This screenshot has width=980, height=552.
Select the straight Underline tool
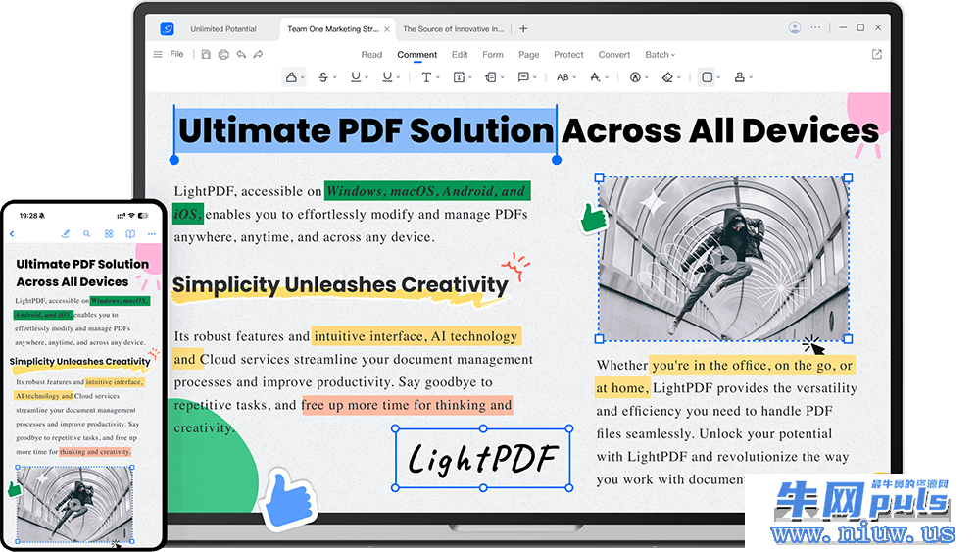click(356, 77)
